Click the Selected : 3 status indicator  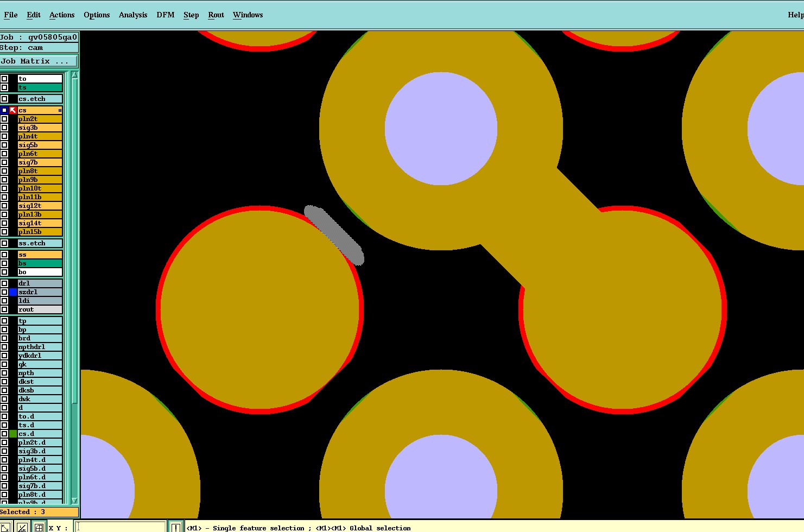(39, 512)
